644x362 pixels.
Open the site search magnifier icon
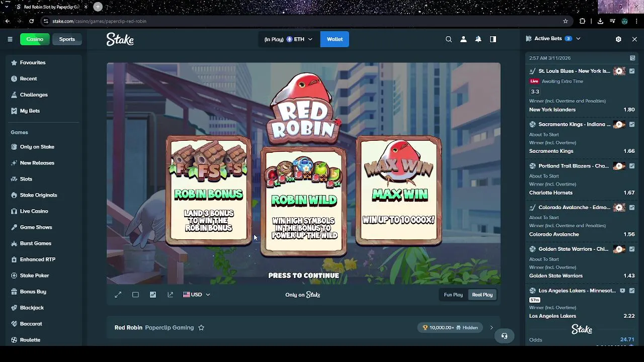point(449,39)
